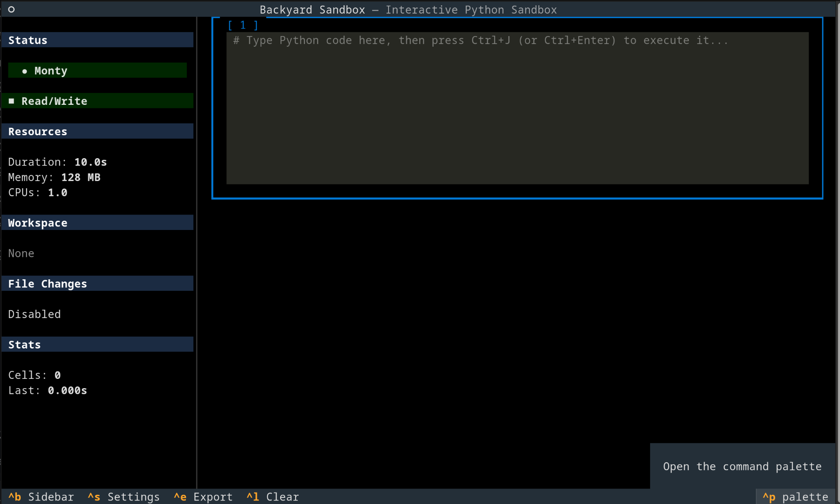
Task: Select the Workspace section header
Action: pyautogui.click(x=97, y=222)
